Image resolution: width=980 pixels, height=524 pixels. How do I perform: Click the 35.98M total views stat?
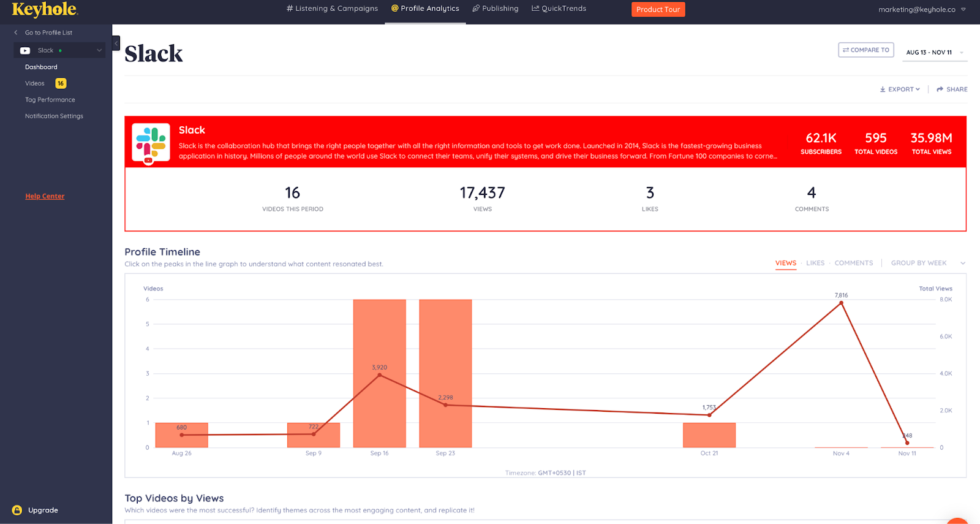tap(931, 143)
